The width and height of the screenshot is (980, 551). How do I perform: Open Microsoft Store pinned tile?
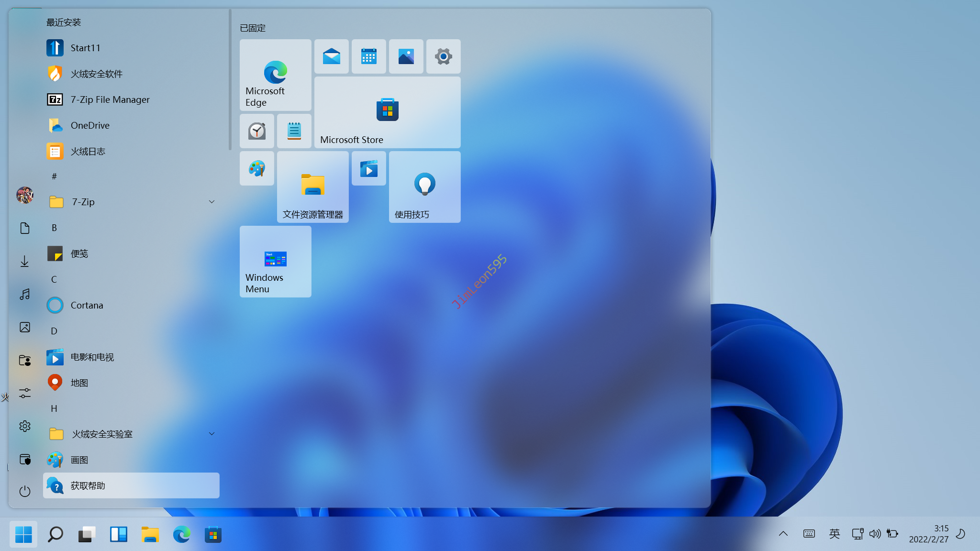387,112
